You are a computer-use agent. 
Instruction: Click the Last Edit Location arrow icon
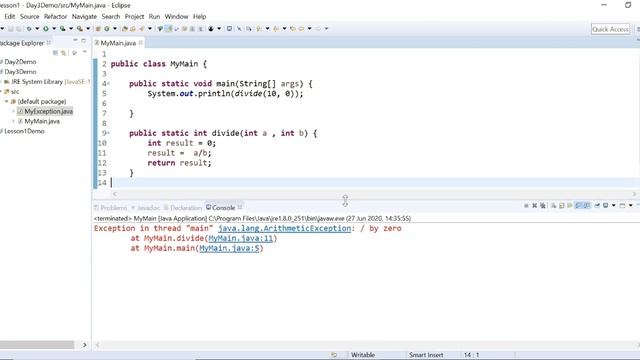[x=293, y=29]
